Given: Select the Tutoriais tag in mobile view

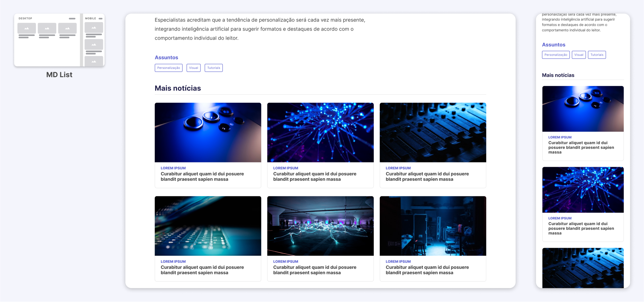Looking at the screenshot, I should point(597,55).
